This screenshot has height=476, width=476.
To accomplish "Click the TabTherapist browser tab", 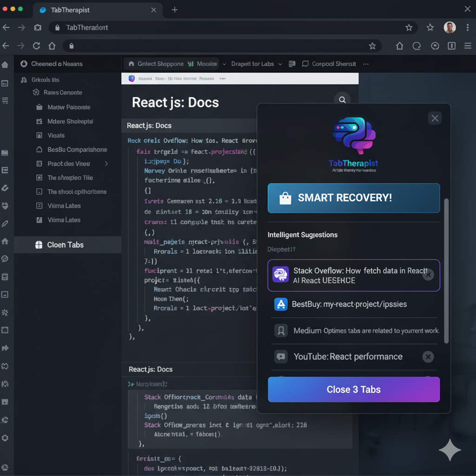I will coord(98,10).
